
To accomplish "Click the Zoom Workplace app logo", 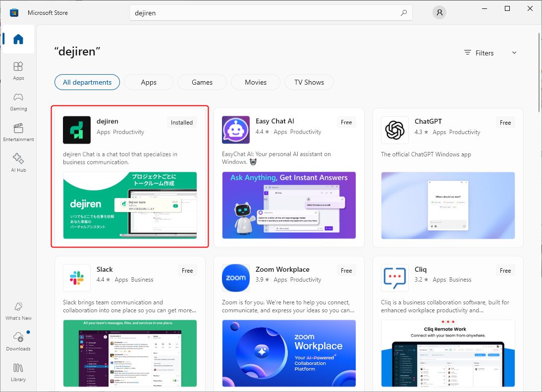I will point(236,278).
